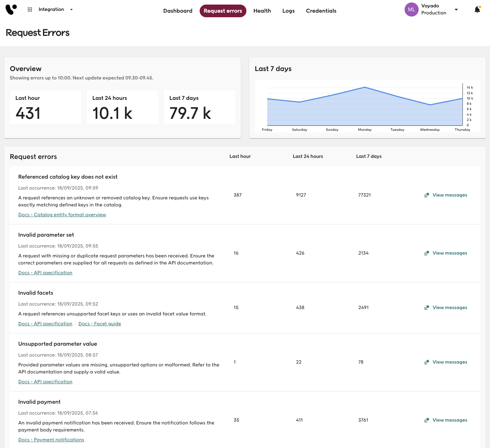This screenshot has height=448, width=490.
Task: Switch to the Dashboard tab
Action: pos(178,11)
